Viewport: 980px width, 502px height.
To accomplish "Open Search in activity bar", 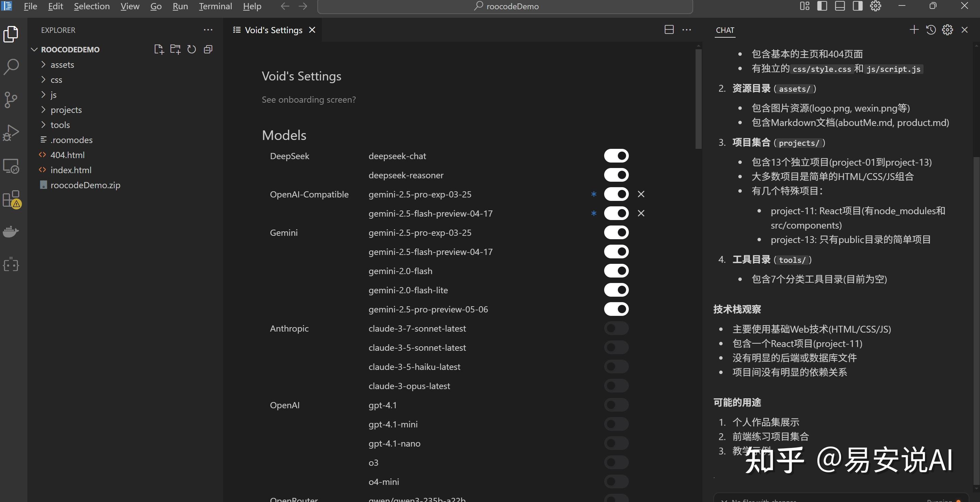I will (11, 66).
